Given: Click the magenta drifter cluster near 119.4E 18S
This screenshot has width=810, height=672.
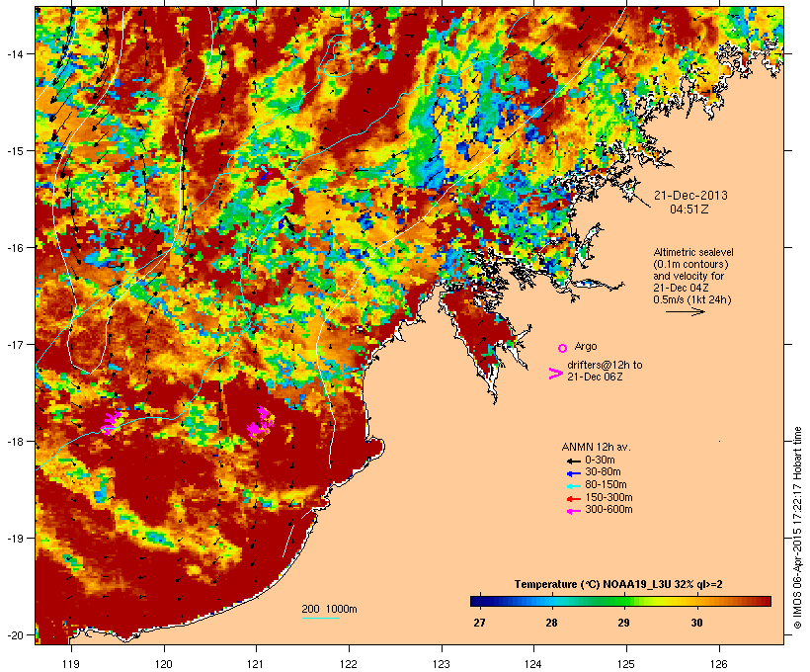Looking at the screenshot, I should (x=111, y=422).
